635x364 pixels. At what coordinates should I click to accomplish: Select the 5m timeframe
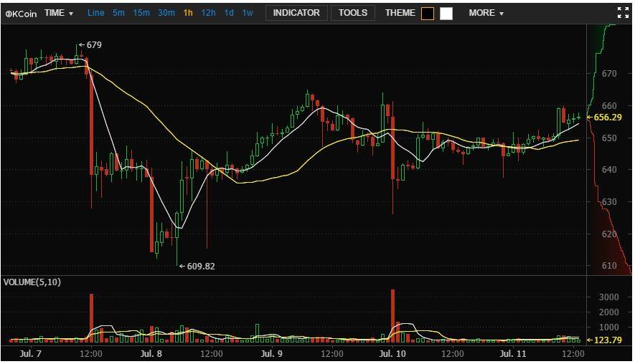(x=118, y=13)
